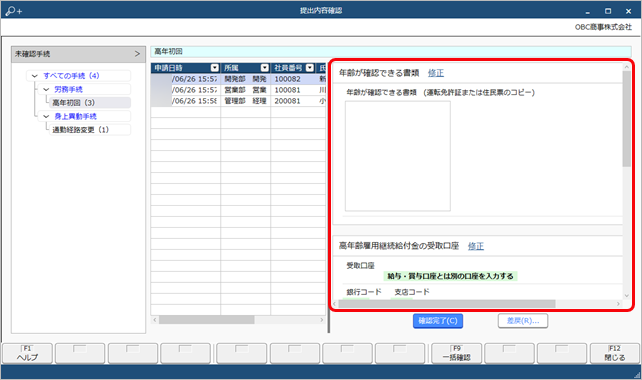Click the 社員番号 column header

293,68
